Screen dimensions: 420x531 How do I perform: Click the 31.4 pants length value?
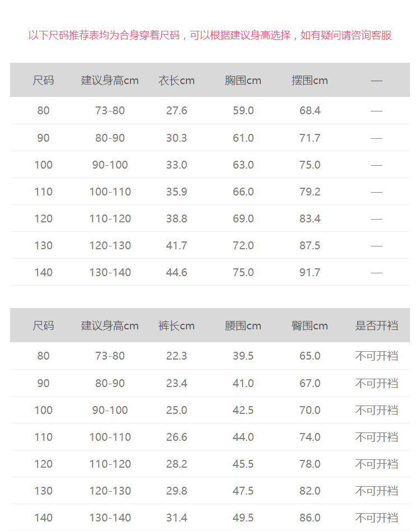point(176,518)
